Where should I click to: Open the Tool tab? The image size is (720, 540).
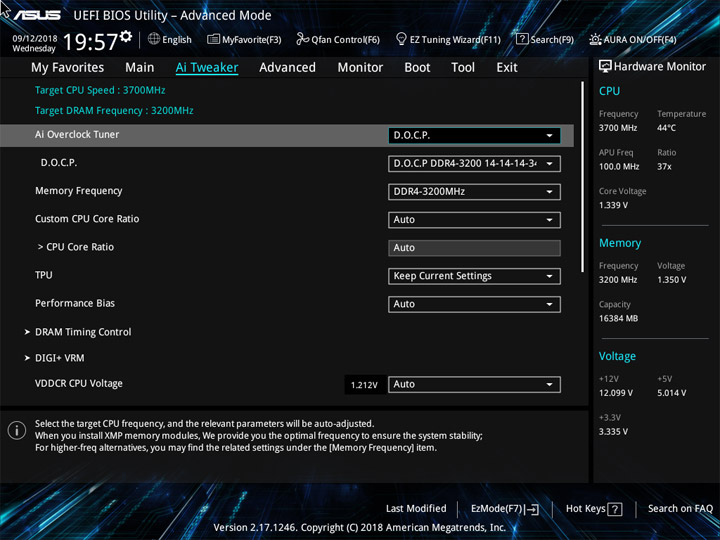click(x=463, y=68)
